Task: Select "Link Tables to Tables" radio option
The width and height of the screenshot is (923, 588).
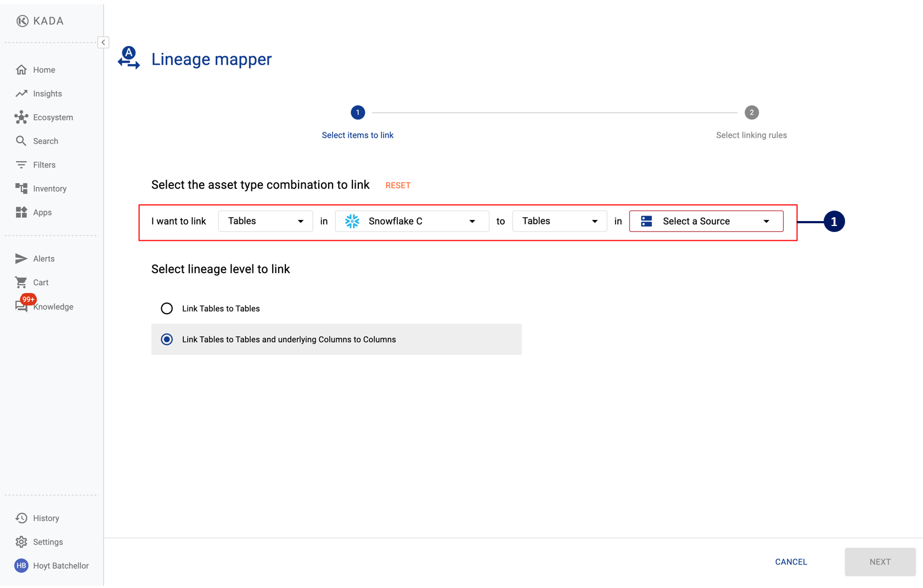Action: [167, 308]
